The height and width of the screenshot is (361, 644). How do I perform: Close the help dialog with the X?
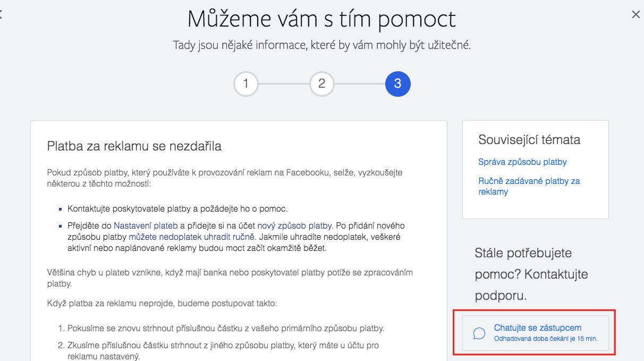coord(635,15)
